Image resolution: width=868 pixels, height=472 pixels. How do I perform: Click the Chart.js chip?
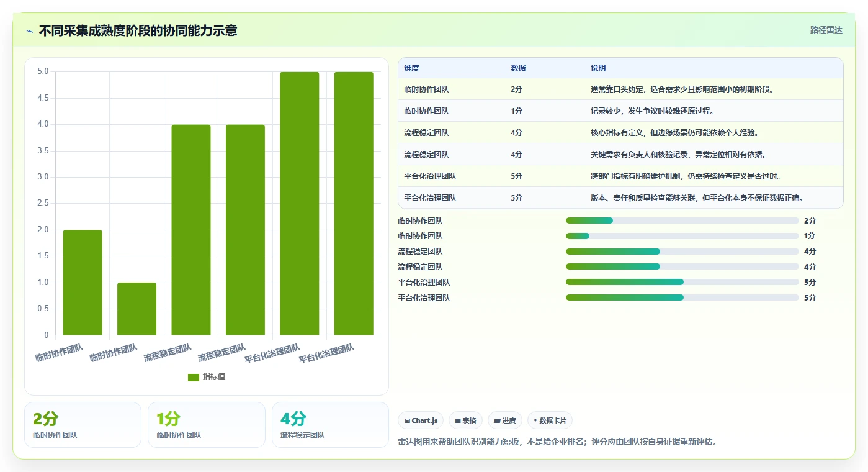click(x=421, y=420)
